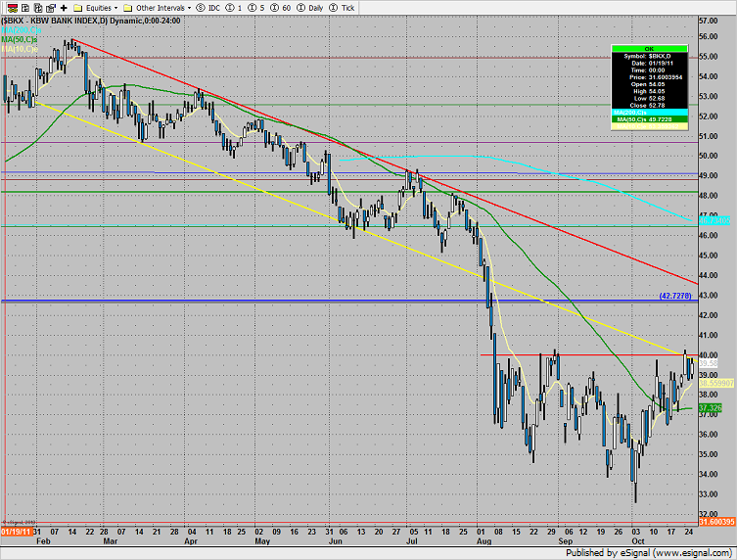Click the yellow 38.559907 axis tag
This screenshot has height=560, width=737.
(x=716, y=384)
